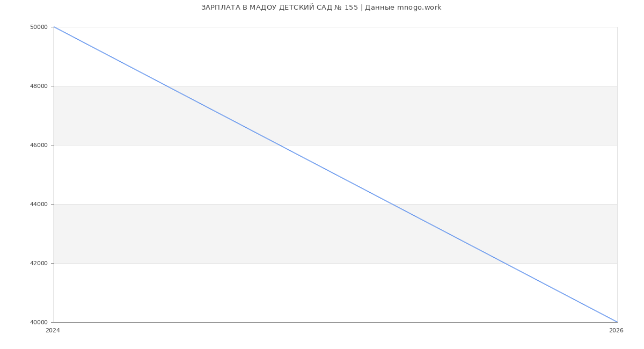Click the 2026 x-axis label
Viewport: 644px width, 349px height.
tap(616, 331)
